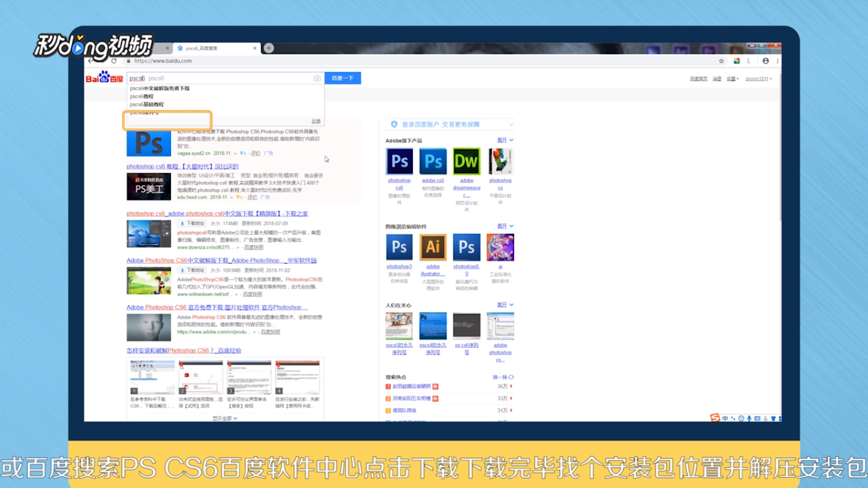
Task: Click 评价 link beside vagaa.sysd2.cn result
Action: [x=255, y=153]
